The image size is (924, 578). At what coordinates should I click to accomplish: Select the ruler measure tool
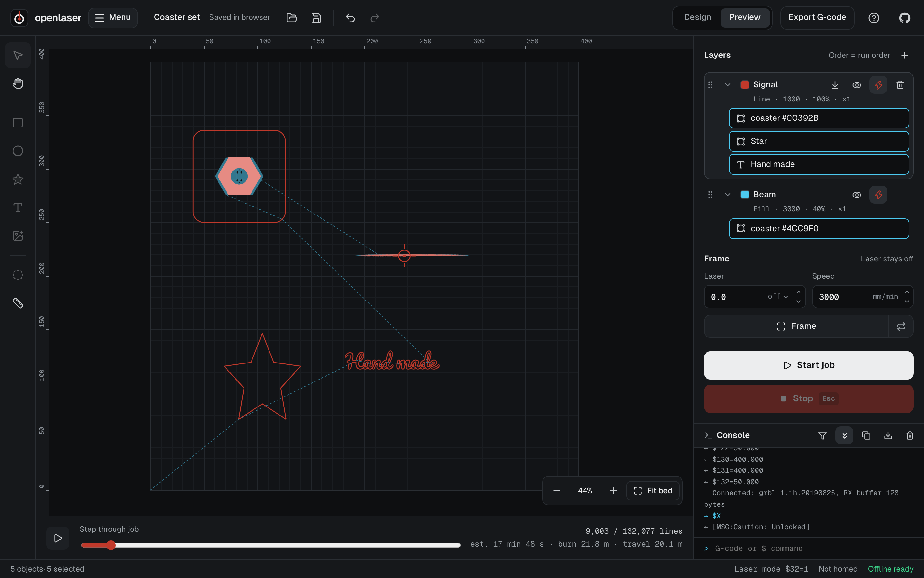(x=18, y=303)
